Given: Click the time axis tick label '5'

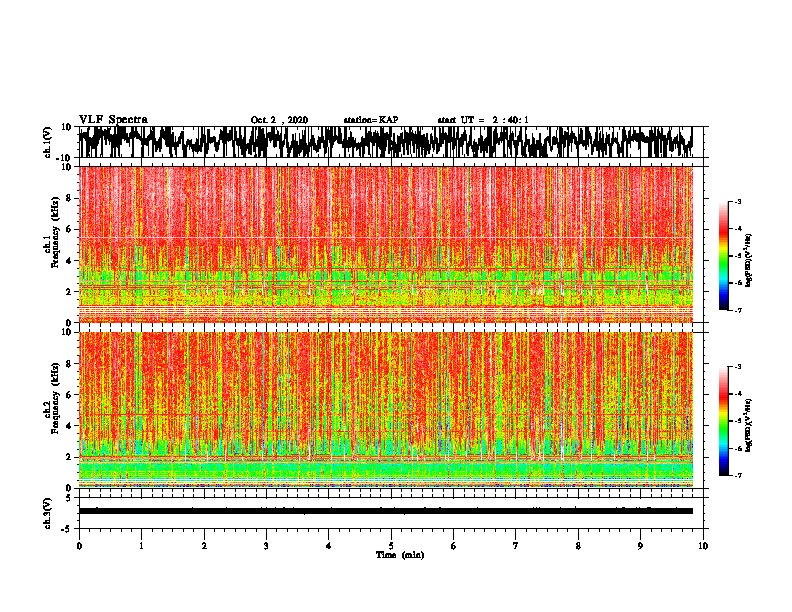Looking at the screenshot, I should click(391, 546).
